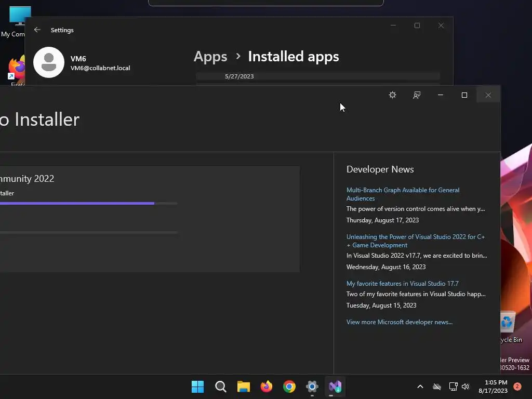Click 'View more Microsoft developer news...' link
The width and height of the screenshot is (532, 399).
click(400, 322)
